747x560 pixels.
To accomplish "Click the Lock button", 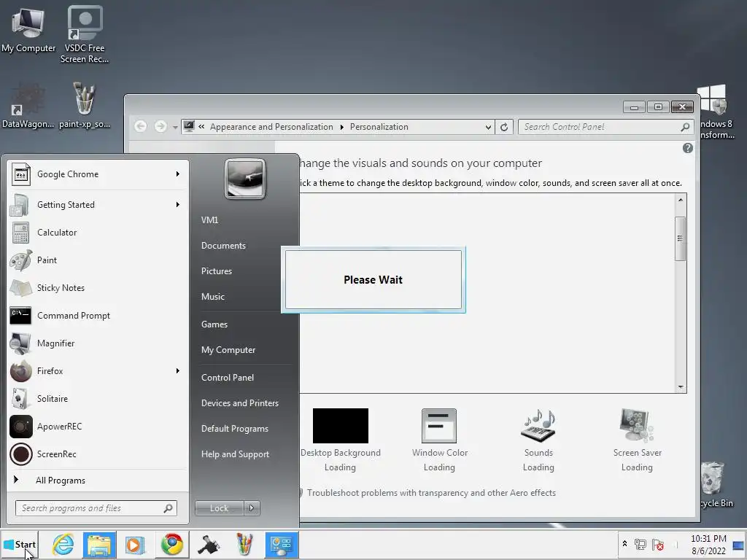I will [x=219, y=508].
